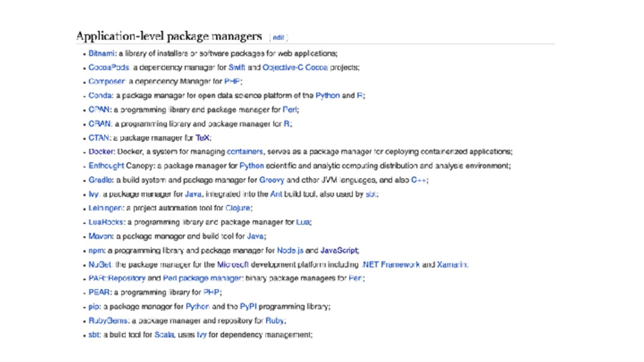Follow the Xamarin link
Image resolution: width=644 pixels, height=362 pixels.
click(452, 265)
